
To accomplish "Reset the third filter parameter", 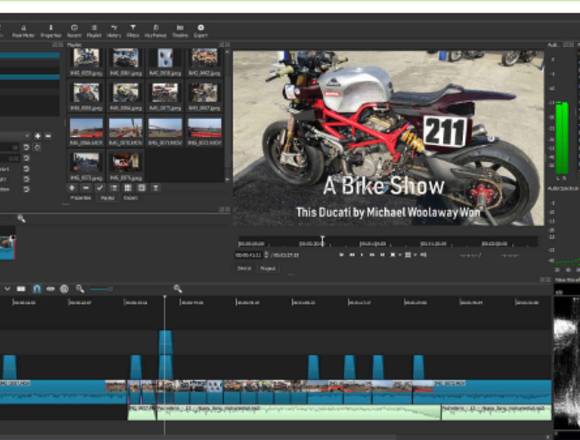I will click(x=26, y=169).
